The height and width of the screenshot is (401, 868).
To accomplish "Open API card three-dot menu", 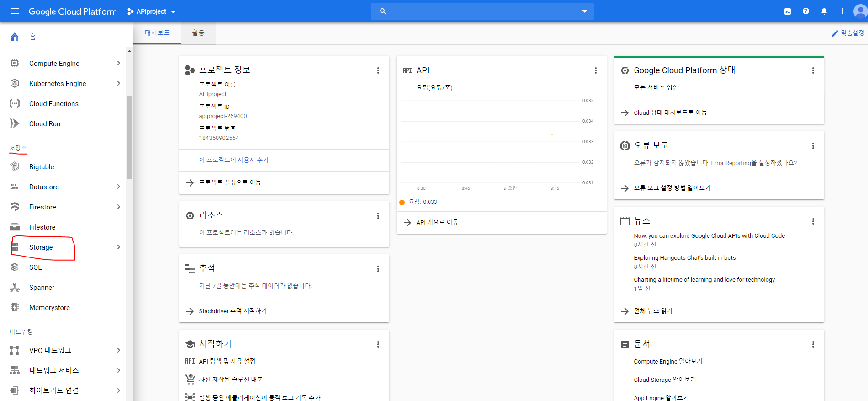I will click(x=596, y=70).
